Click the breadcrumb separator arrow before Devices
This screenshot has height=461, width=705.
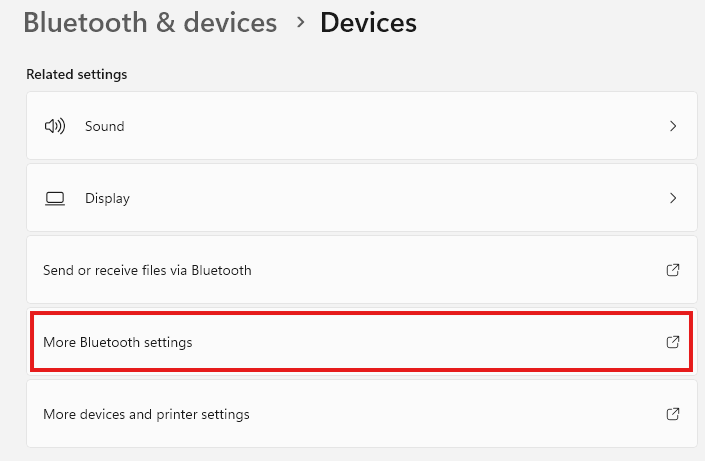point(300,22)
